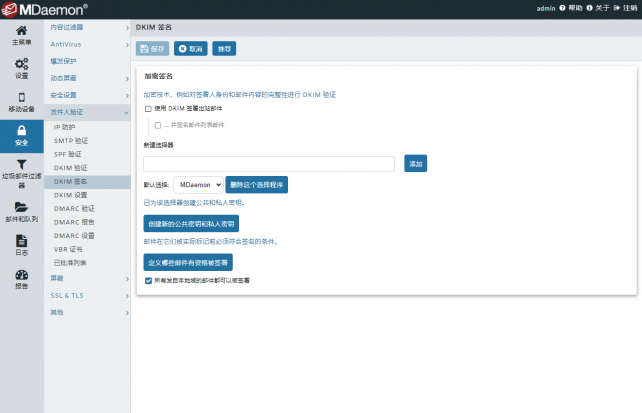The height and width of the screenshot is (413, 642).
Task: Open the 默认选择 MDaemon dropdown
Action: pos(199,185)
